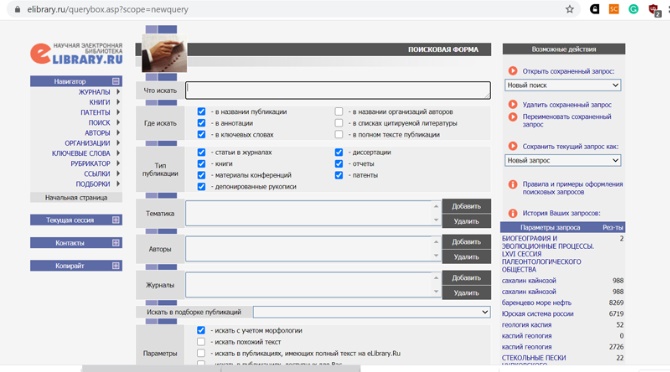Click the orange arrow icon beside 'Удалить сохраненный запрос'
Image resolution: width=670 pixels, height=372 pixels.
pos(513,104)
